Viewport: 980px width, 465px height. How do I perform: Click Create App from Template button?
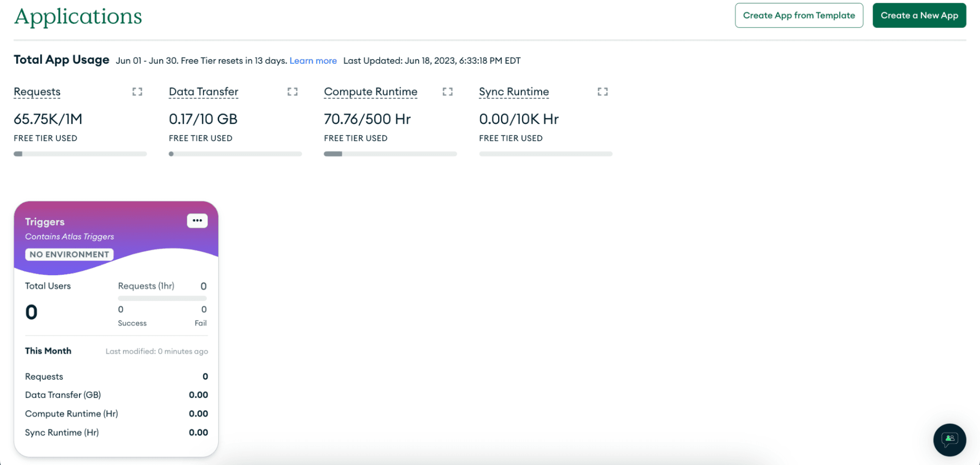799,16
